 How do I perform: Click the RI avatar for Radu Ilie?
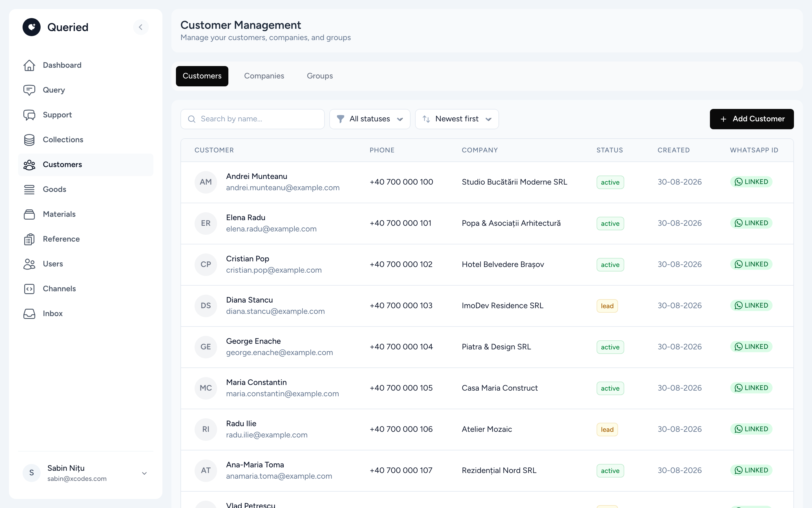[x=206, y=429]
